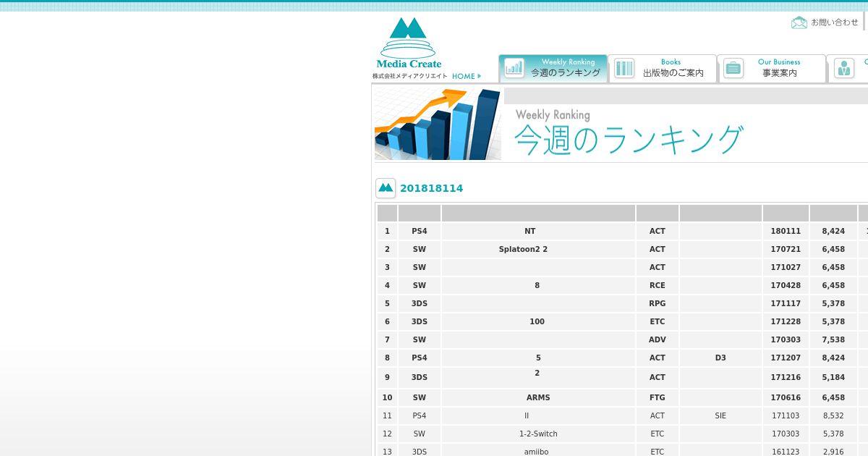This screenshot has width=868, height=456.
Task: Click the small logo icon next to 201818114
Action: [x=386, y=188]
